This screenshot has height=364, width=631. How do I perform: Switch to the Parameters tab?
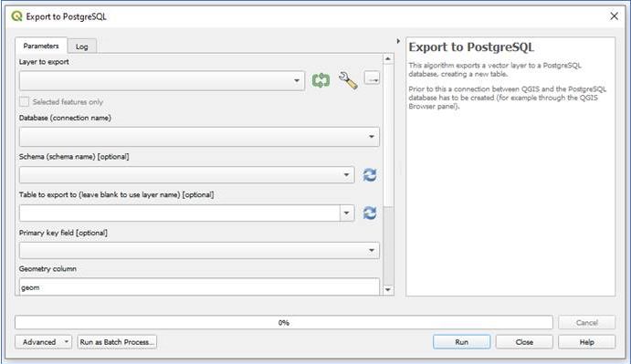click(x=41, y=46)
